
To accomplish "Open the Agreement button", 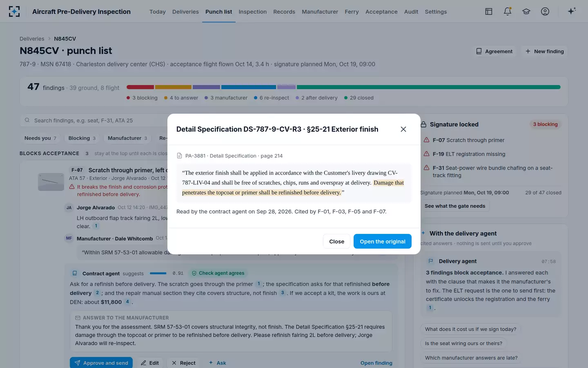I will pyautogui.click(x=494, y=51).
